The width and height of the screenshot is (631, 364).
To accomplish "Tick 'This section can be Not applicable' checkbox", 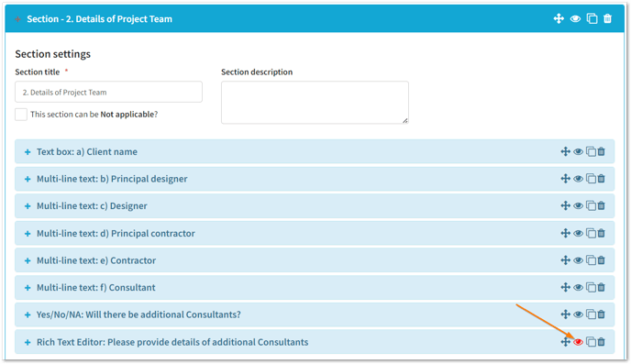I will 21,115.
